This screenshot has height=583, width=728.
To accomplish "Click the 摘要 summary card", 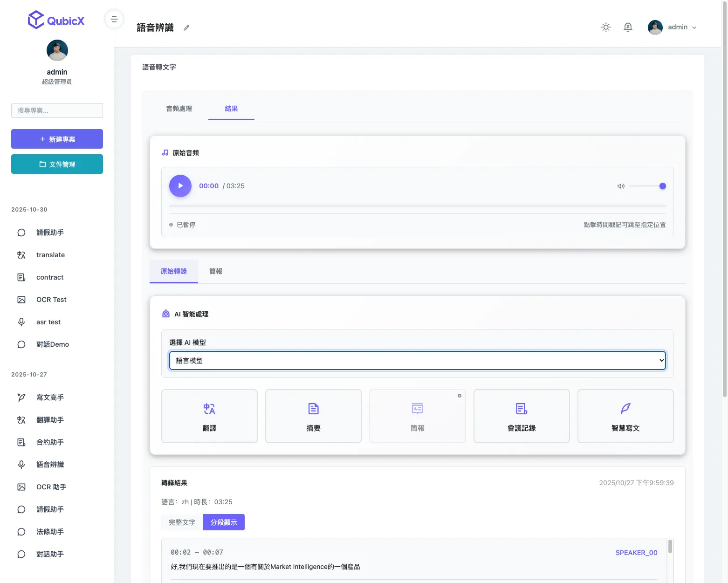I will pyautogui.click(x=313, y=416).
